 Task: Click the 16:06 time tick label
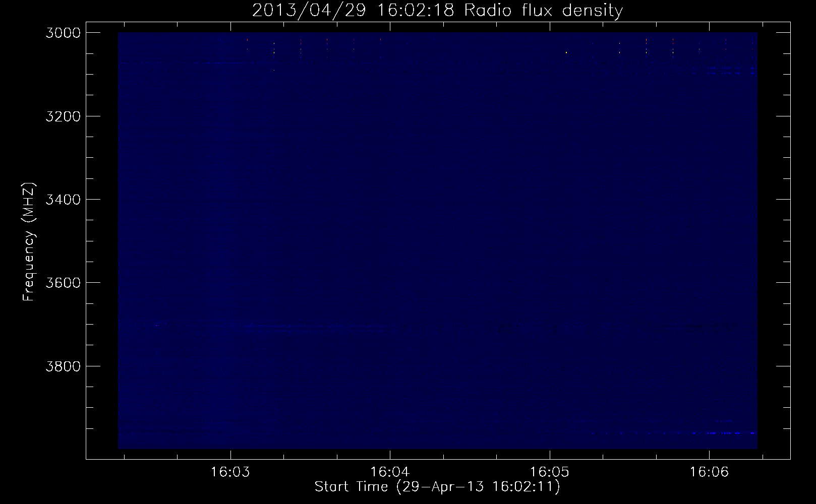point(709,472)
